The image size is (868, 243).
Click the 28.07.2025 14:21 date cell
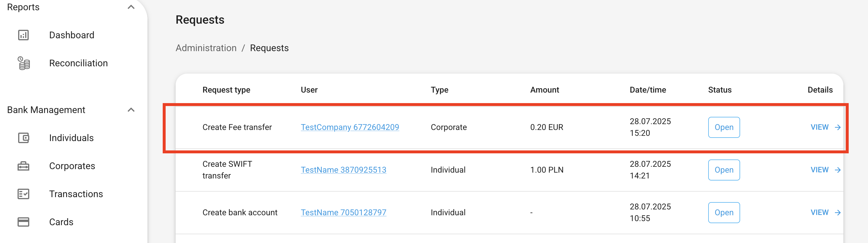coord(650,170)
